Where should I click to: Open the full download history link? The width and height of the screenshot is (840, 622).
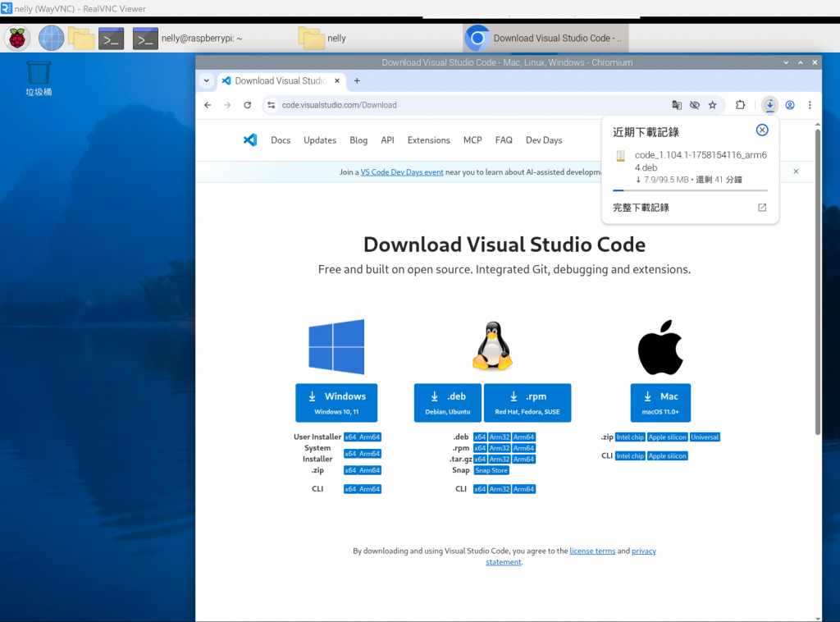click(690, 208)
